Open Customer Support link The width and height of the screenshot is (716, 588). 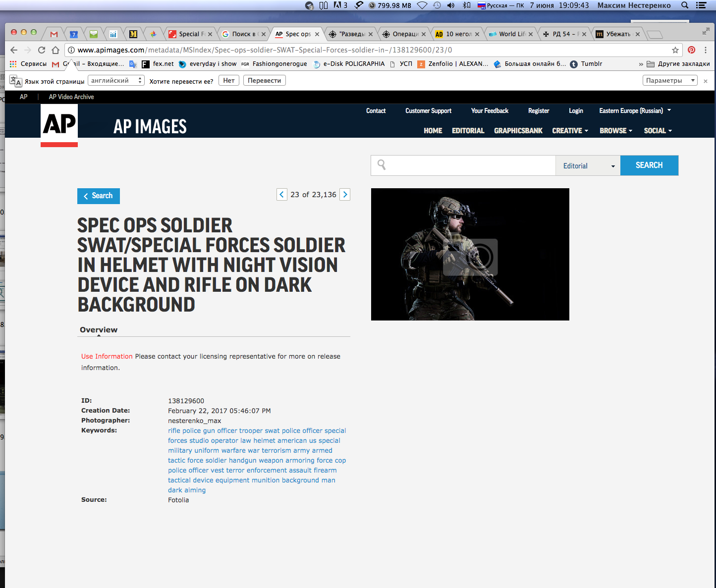(x=429, y=111)
